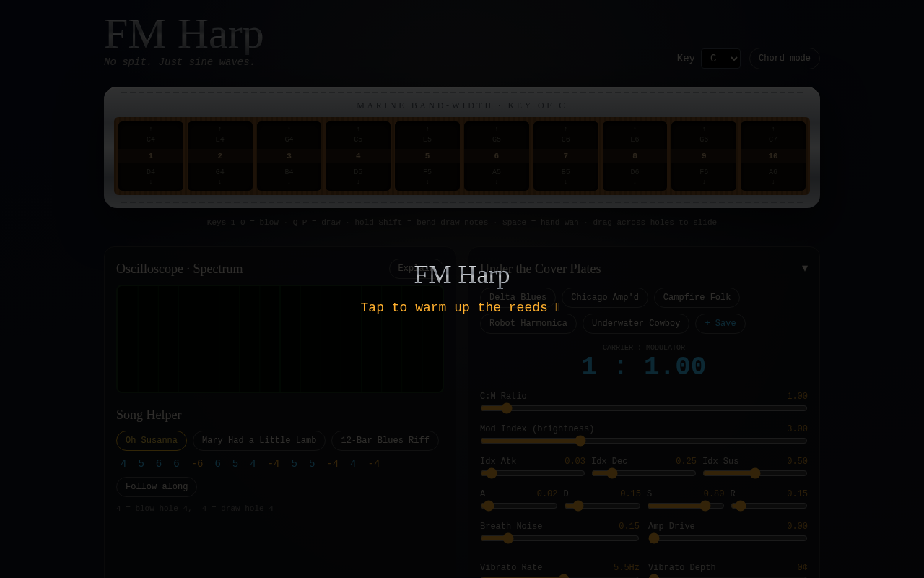Play harmonica hole 5
924x578 pixels.
point(427,156)
